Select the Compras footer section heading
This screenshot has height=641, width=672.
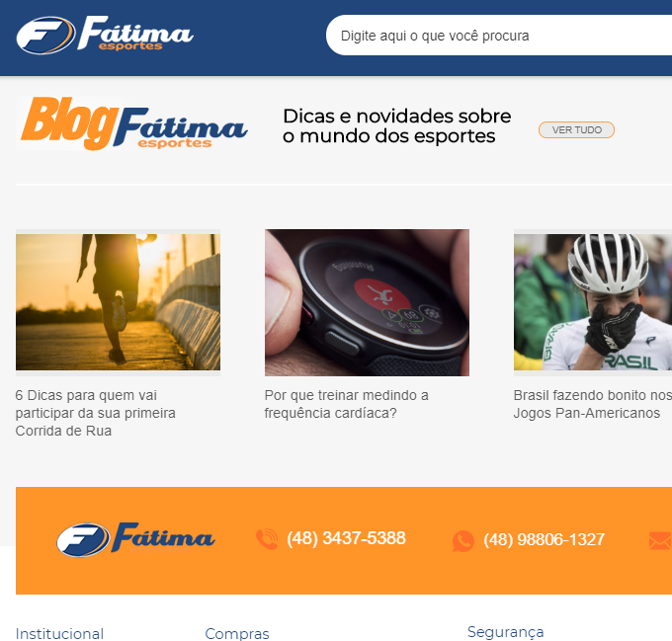[x=237, y=634]
